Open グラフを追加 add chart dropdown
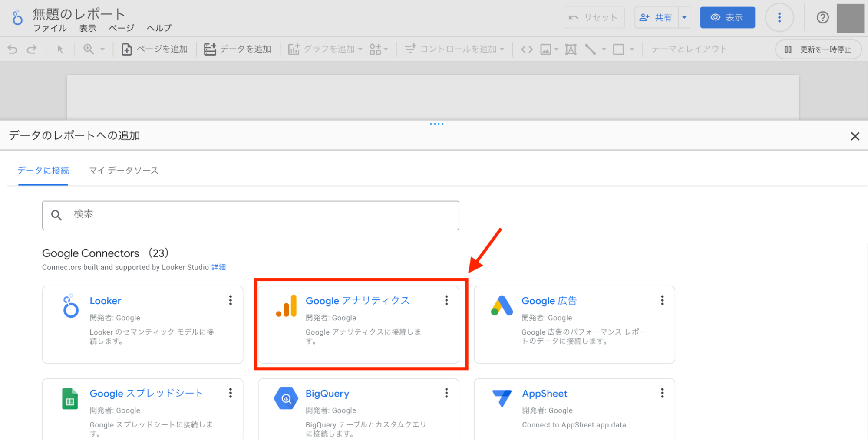 point(325,49)
